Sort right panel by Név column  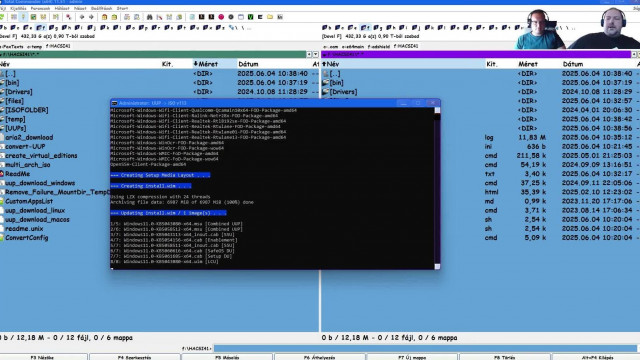pos(402,64)
